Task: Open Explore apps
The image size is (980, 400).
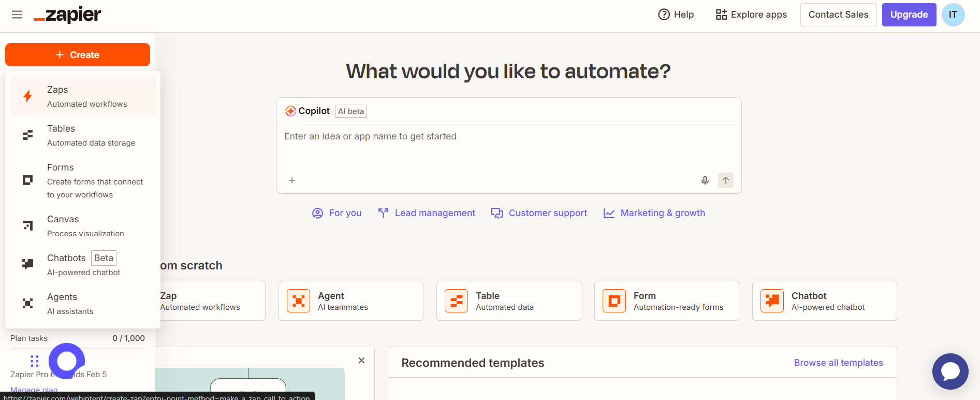Action: pyautogui.click(x=751, y=15)
